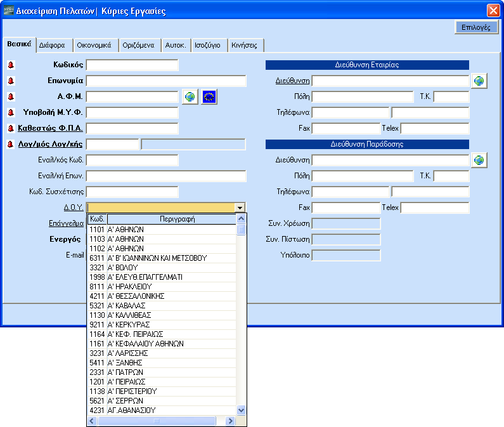Image resolution: width=504 pixels, height=427 pixels.
Task: Click the Επιλογές button
Action: pyautogui.click(x=476, y=27)
